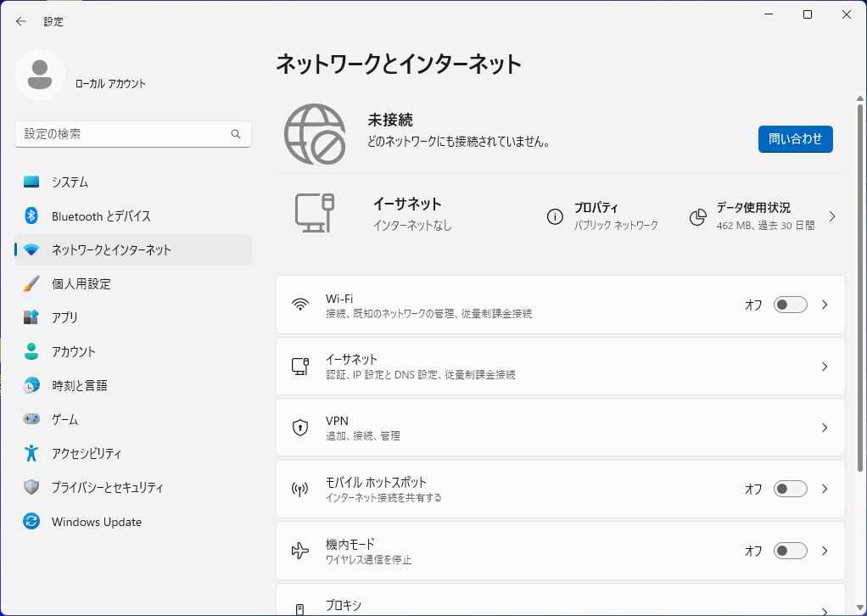Open the VPN 追加、接続、管理 card

[x=560, y=428]
